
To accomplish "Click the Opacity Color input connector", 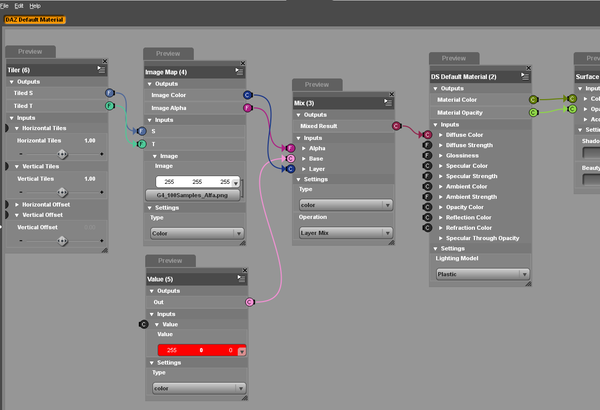I will tap(427, 207).
